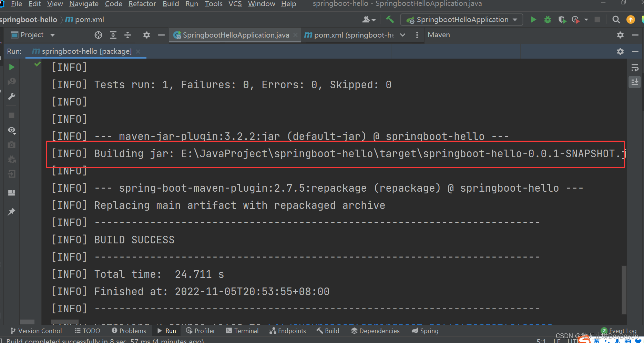The image size is (644, 343).
Task: Close the SpringbootHelloApplication.java tab
Action: tap(295, 35)
